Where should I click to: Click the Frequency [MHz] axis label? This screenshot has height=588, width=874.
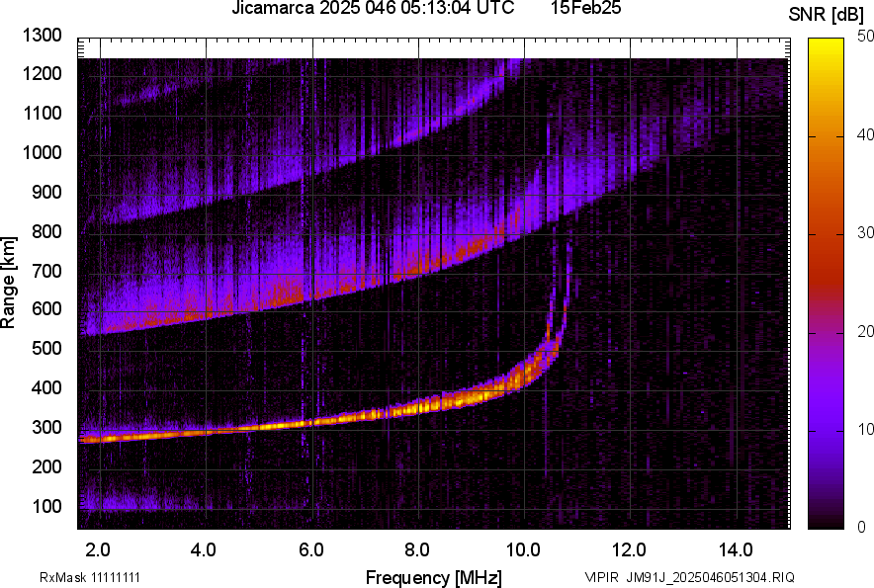point(433,577)
